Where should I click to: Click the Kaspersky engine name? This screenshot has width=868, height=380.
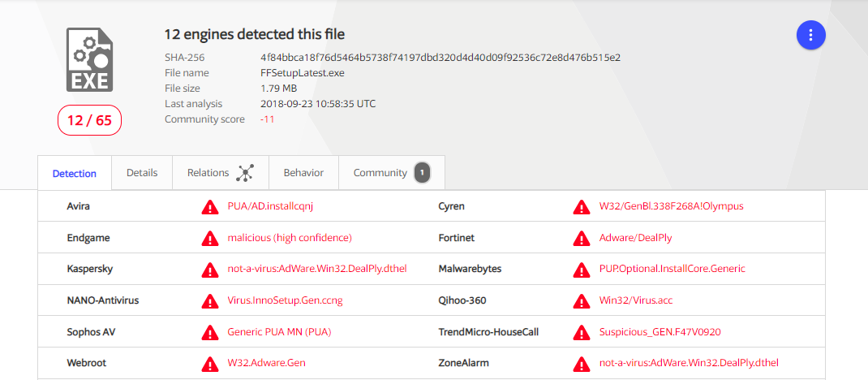point(90,269)
